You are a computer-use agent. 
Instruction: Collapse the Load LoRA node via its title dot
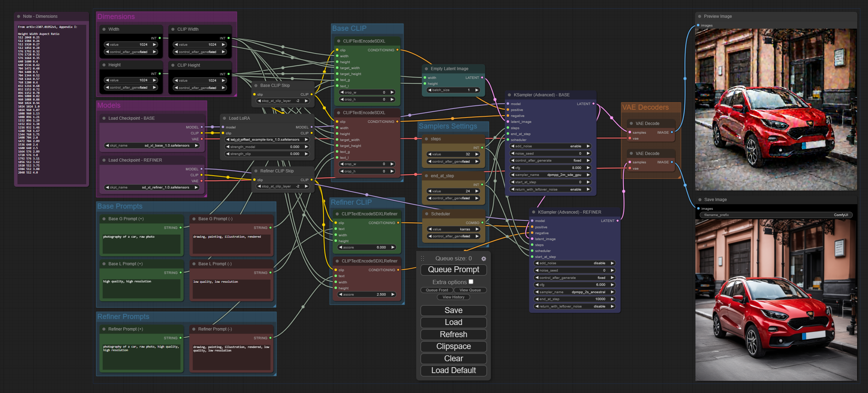point(225,118)
